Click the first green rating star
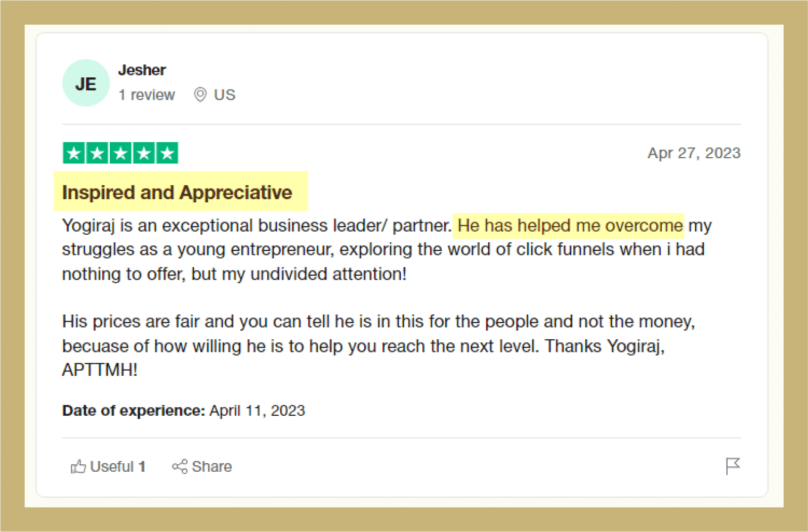808x532 pixels. pos(74,153)
